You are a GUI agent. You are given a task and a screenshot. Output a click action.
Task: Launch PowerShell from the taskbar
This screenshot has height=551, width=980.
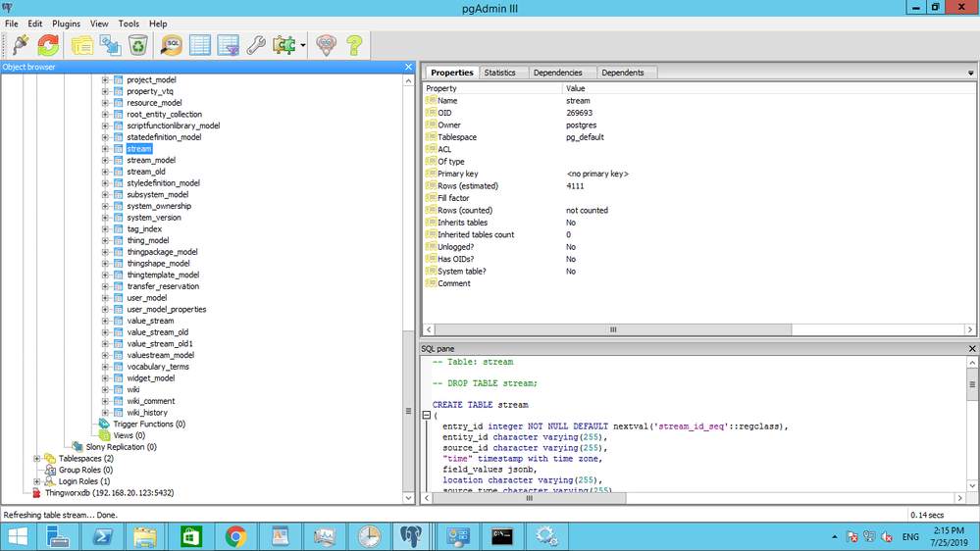(102, 536)
